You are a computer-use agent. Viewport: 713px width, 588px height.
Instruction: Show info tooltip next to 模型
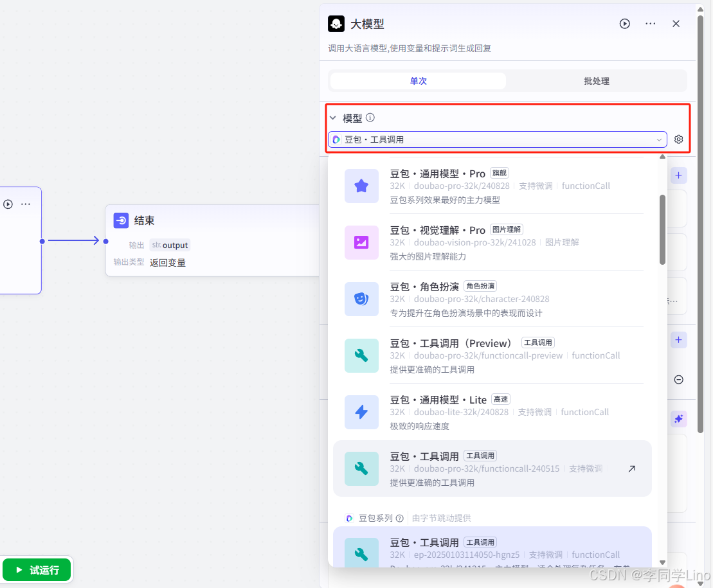(x=370, y=118)
